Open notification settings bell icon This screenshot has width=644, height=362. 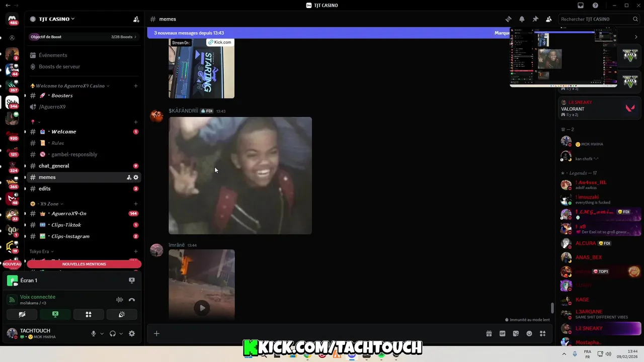(x=522, y=19)
